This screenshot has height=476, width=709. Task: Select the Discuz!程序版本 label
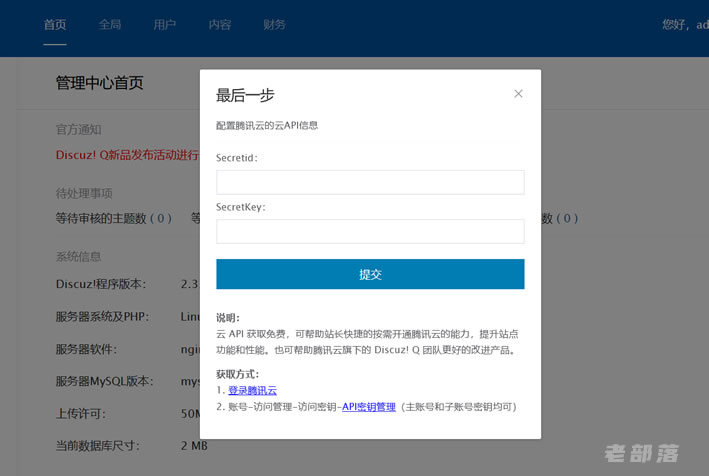click(101, 284)
